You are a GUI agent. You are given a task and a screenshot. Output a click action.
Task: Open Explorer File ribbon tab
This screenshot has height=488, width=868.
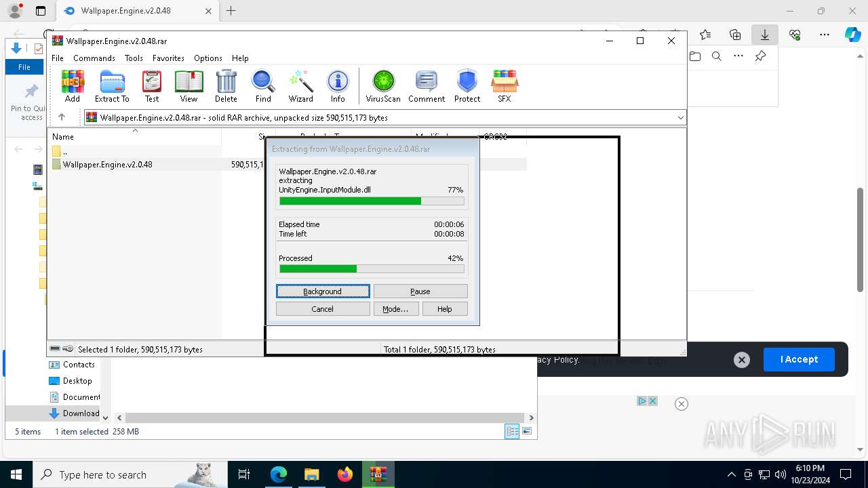[24, 67]
